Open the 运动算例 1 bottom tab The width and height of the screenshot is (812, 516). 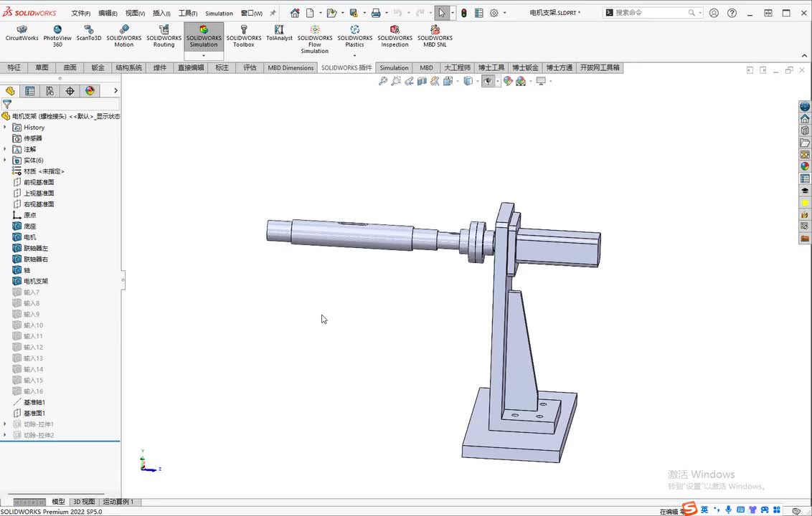[x=118, y=502]
